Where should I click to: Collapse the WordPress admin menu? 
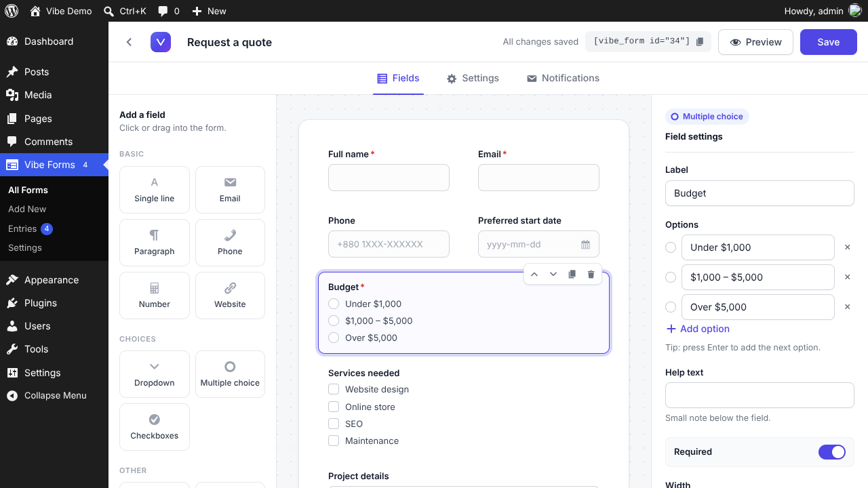tap(54, 396)
